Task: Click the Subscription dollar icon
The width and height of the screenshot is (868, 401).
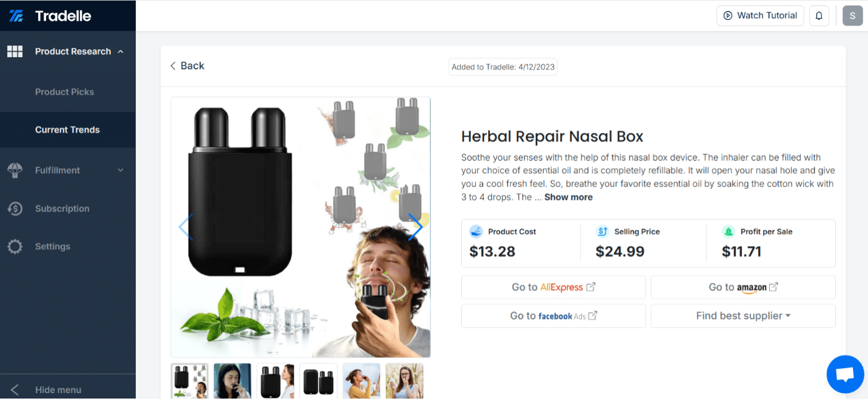Action: (x=15, y=208)
